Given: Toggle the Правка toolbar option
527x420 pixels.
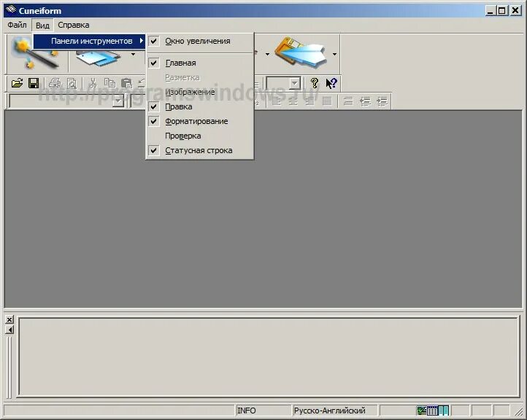Looking at the screenshot, I should click(x=200, y=106).
